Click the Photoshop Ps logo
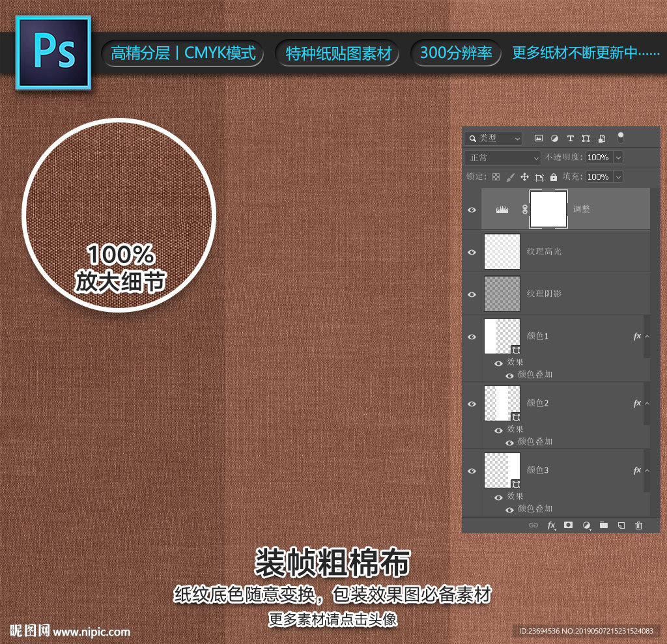Image resolution: width=667 pixels, height=644 pixels. click(x=53, y=53)
